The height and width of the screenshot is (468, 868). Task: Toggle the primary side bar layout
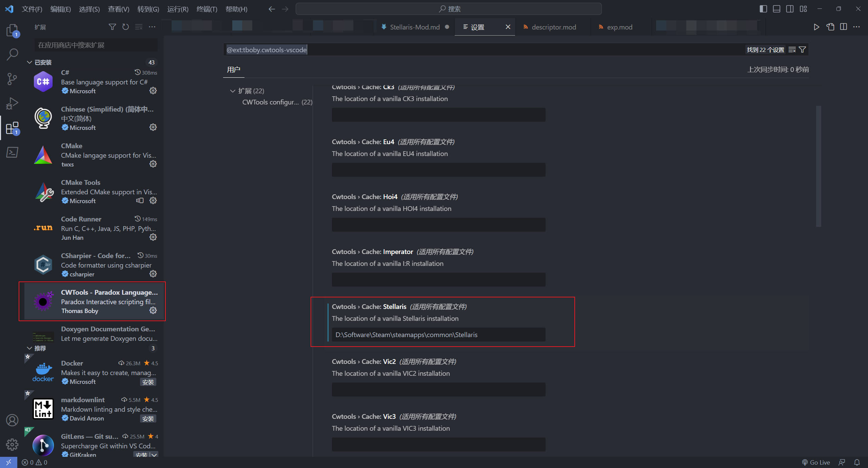click(x=763, y=9)
